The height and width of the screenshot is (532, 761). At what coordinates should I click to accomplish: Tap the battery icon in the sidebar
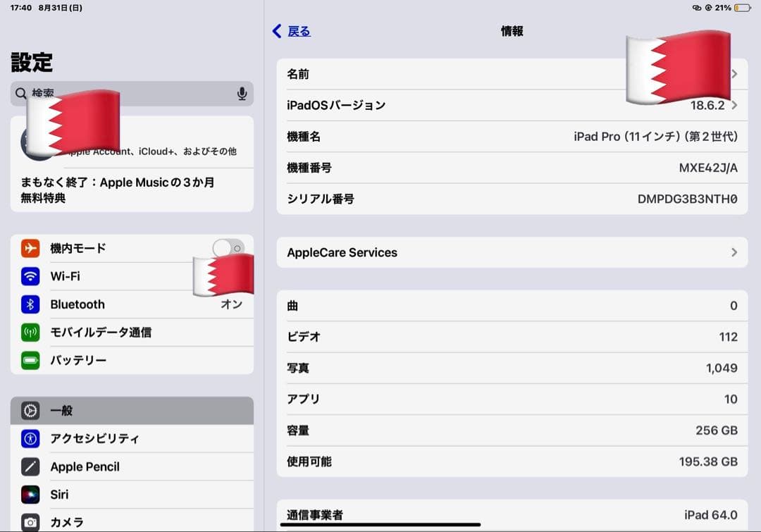pos(30,361)
